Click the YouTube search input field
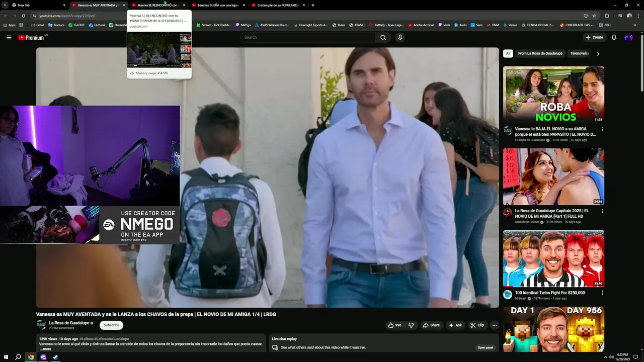 (307, 37)
